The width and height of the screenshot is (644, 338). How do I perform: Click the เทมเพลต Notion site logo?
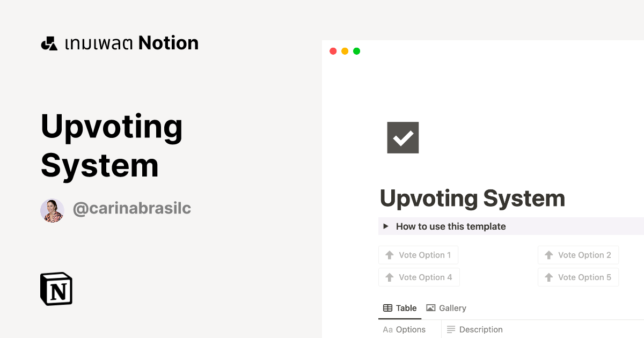[x=119, y=43]
